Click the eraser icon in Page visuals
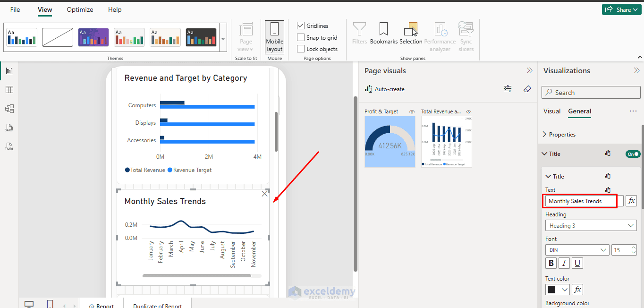 pos(527,89)
